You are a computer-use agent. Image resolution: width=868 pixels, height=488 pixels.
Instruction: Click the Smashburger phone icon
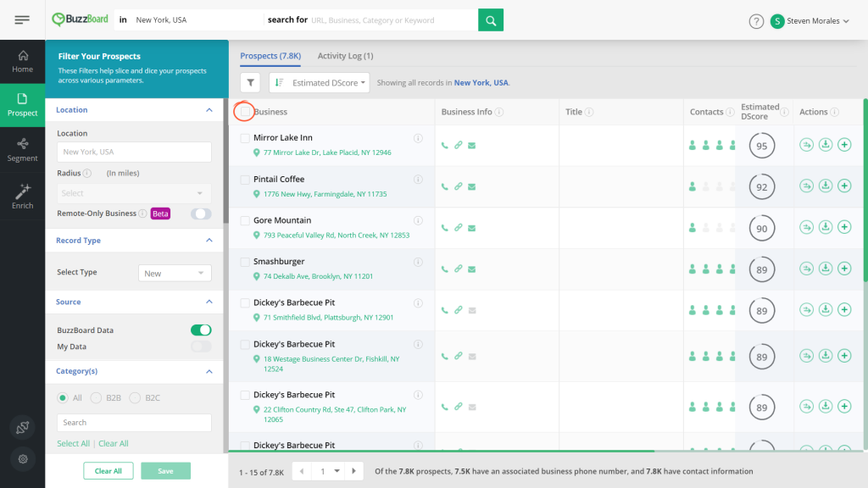(444, 269)
